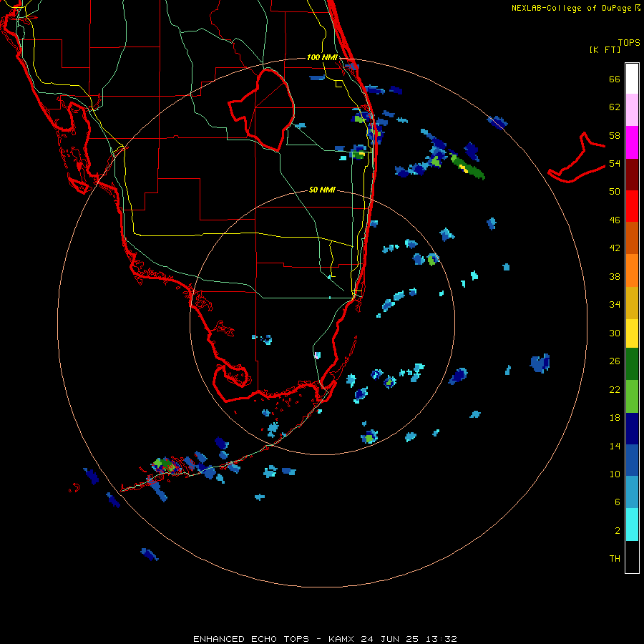The width and height of the screenshot is (644, 644).
Task: Click the black TH threshold swatch
Action: coord(632,557)
